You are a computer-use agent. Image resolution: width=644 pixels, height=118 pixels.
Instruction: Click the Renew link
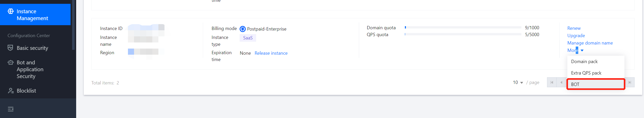[x=574, y=28]
